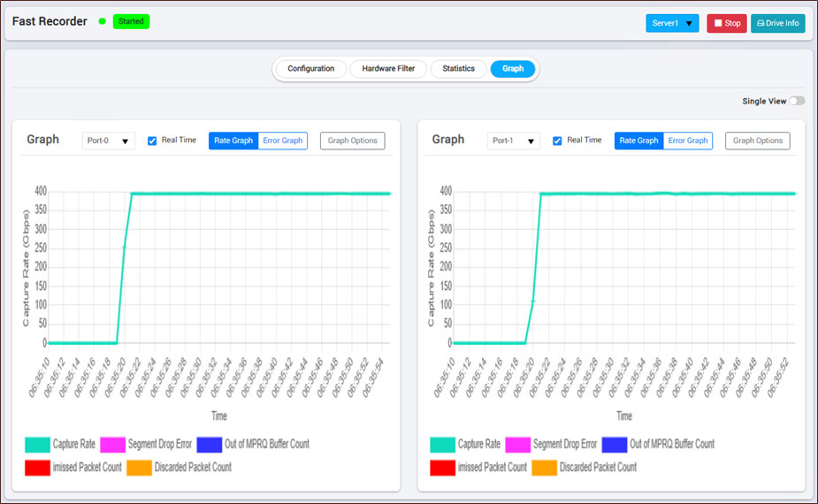Toggle imissed Packet Count swatch in Port-0 graph
This screenshot has height=504, width=818.
[37, 468]
